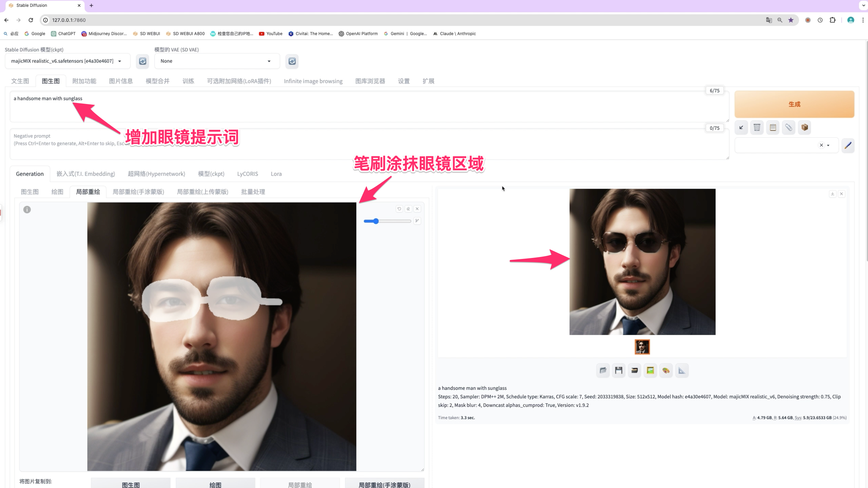The image size is (868, 488).
Task: Bookmark this page star icon
Action: [791, 20]
